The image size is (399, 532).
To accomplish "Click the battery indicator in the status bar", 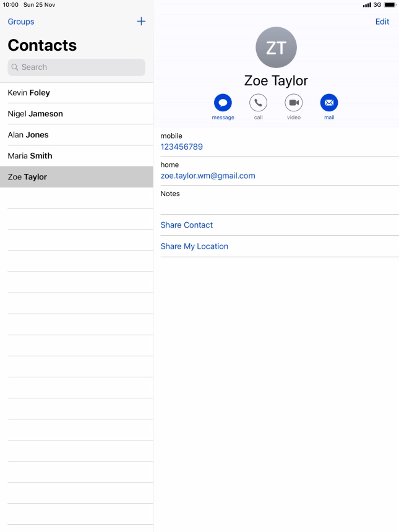I will click(390, 5).
